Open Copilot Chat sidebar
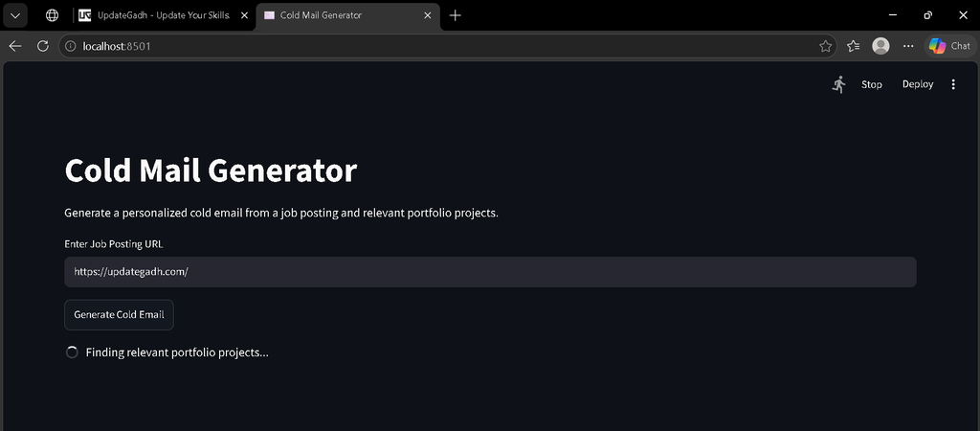The width and height of the screenshot is (980, 431). click(950, 46)
